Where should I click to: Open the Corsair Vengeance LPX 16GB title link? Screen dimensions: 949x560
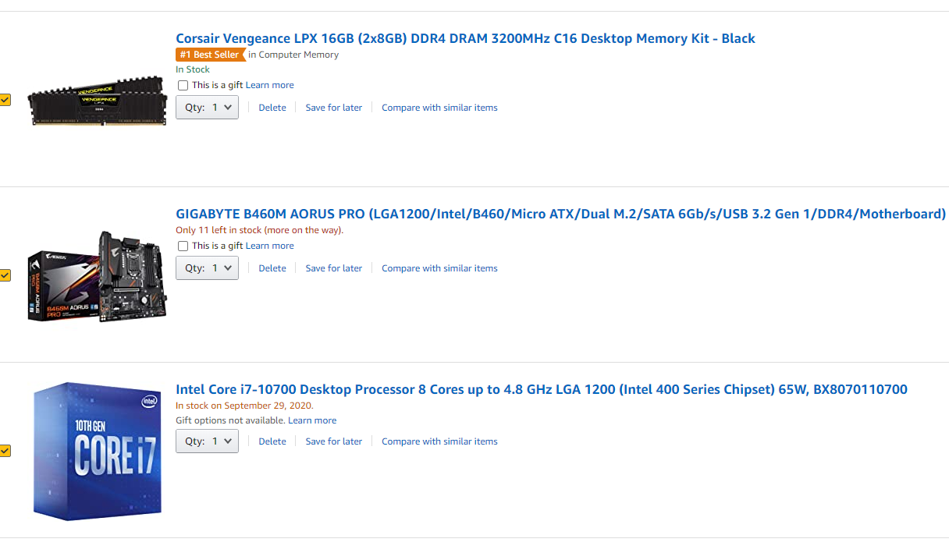click(x=465, y=38)
